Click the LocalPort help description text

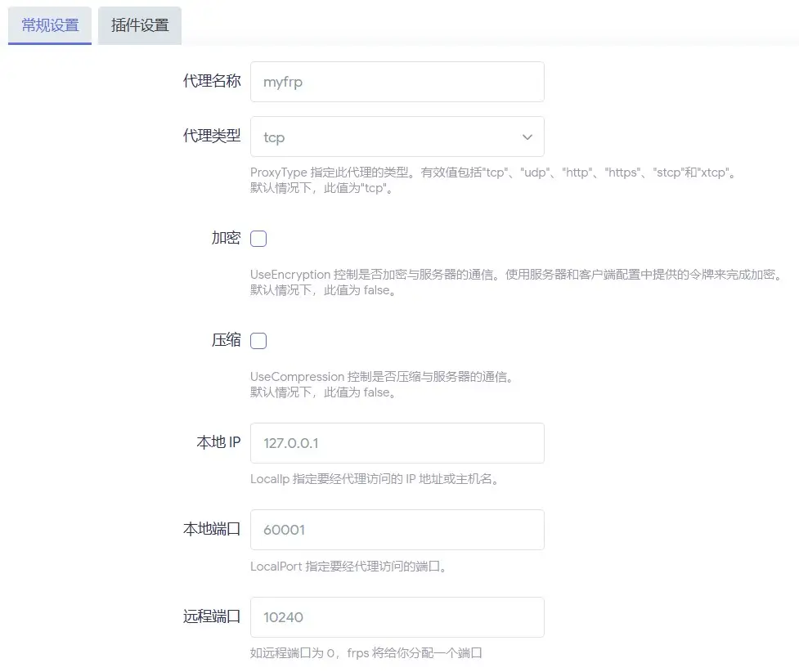[349, 566]
